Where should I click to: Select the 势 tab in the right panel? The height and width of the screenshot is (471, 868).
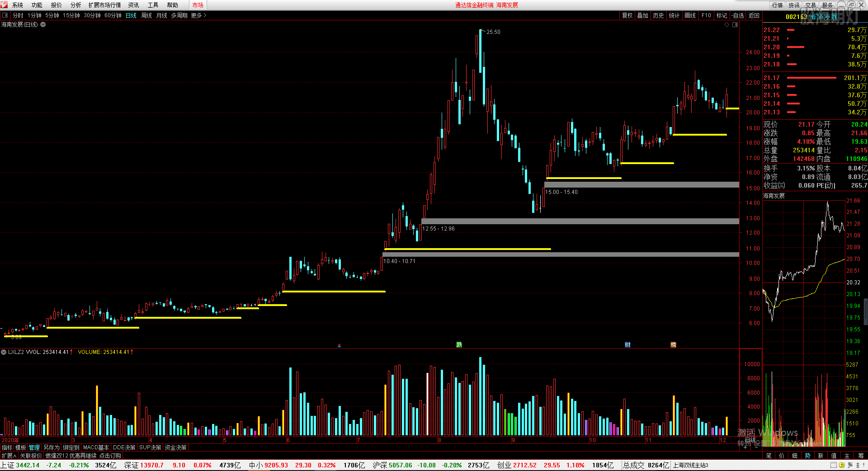pos(808,456)
